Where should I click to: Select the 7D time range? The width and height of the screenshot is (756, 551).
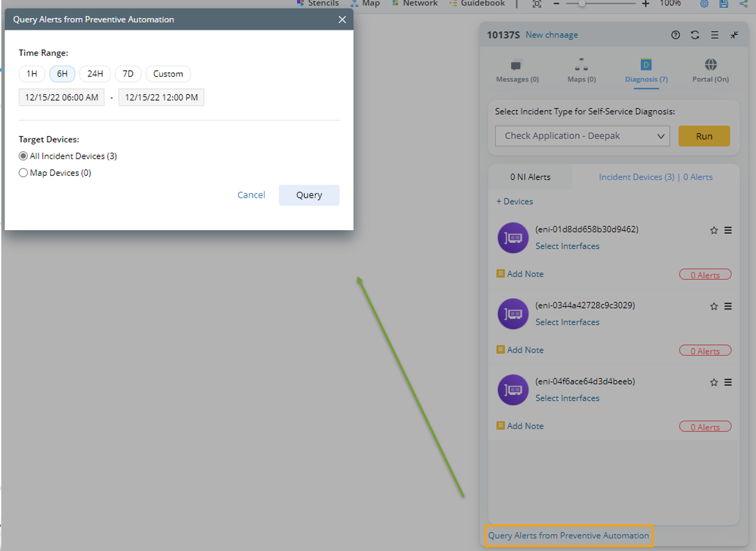(128, 73)
